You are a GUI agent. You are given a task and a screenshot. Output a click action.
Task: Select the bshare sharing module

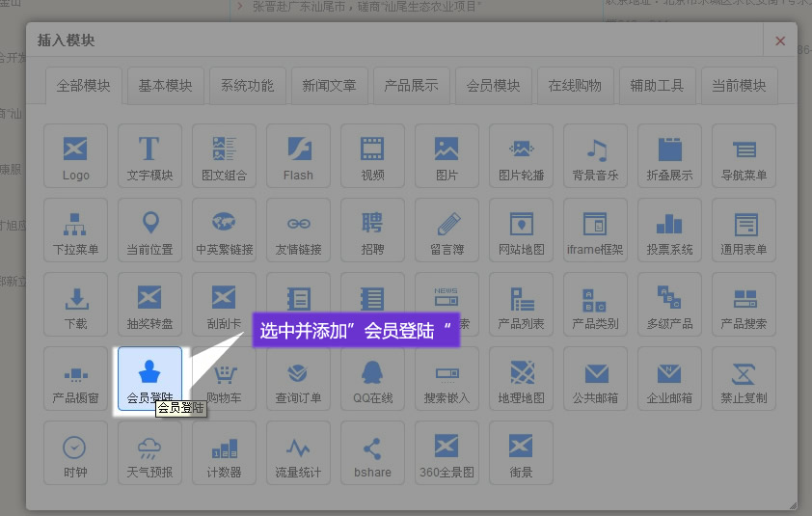372,453
